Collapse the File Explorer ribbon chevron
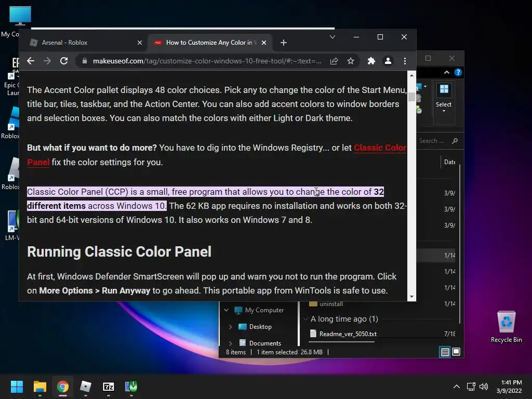This screenshot has height=399, width=532. coord(446,72)
